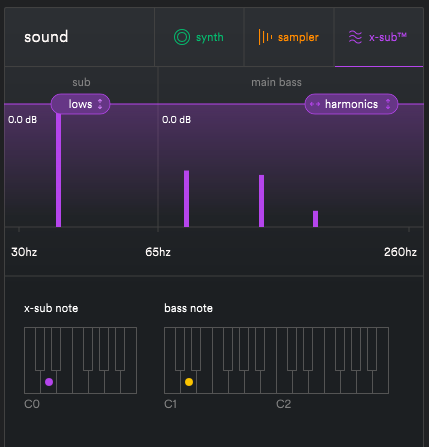Image resolution: width=429 pixels, height=447 pixels.
Task: Click the main bass 0.0 dB value
Action: pyautogui.click(x=177, y=120)
